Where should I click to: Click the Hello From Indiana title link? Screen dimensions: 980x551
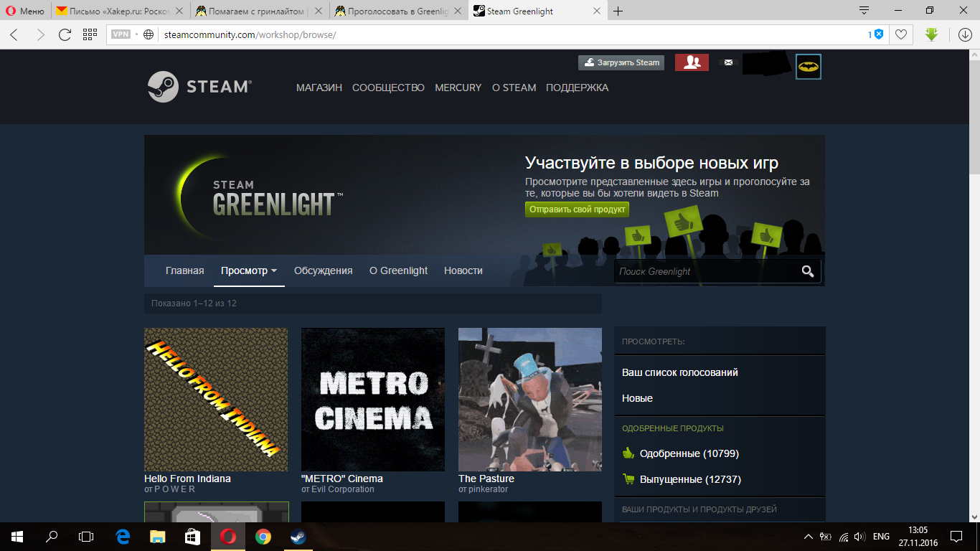pyautogui.click(x=187, y=479)
